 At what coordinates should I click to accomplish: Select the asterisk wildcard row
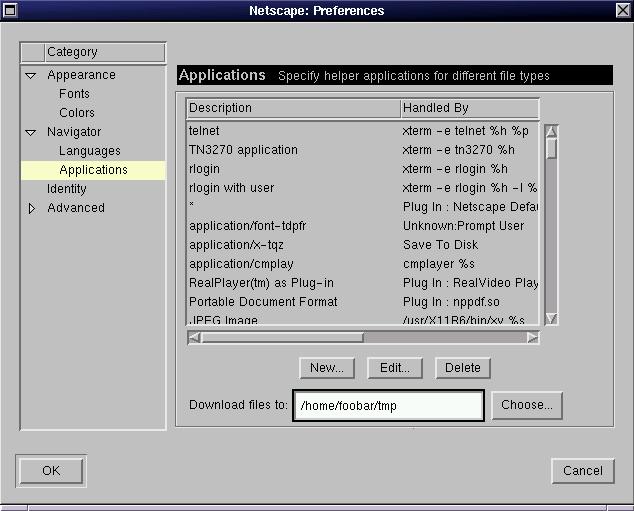(363, 207)
